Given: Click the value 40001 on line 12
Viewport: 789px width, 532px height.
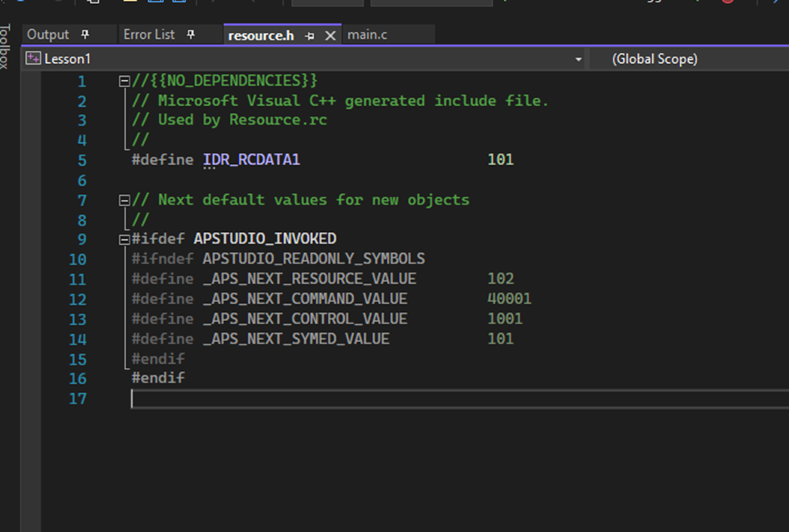Looking at the screenshot, I should (x=509, y=299).
